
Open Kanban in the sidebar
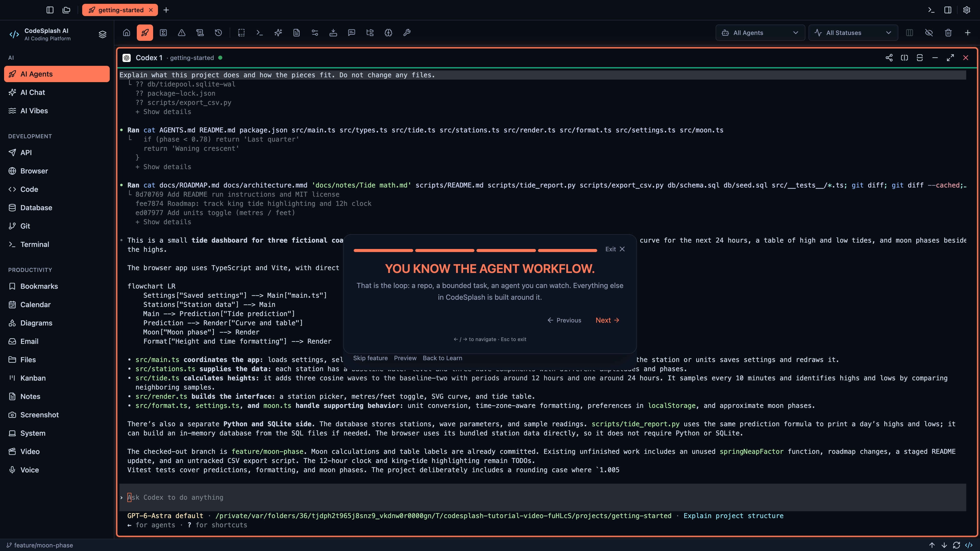click(x=57, y=378)
